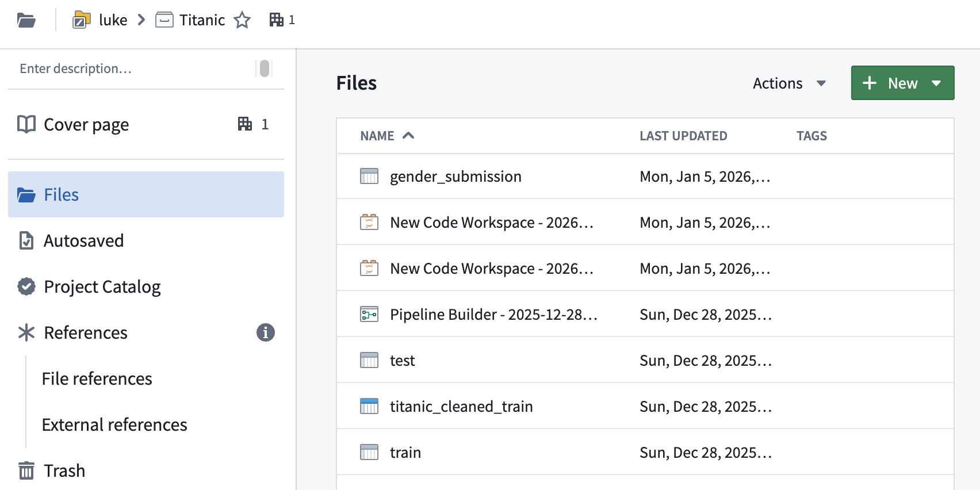Click the gender_submission last updated date

705,177
